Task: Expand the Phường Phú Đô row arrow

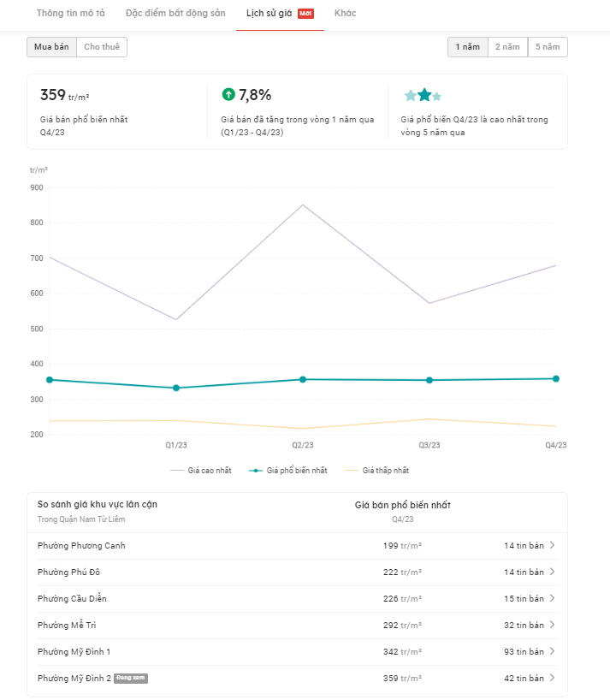Action: tap(552, 572)
